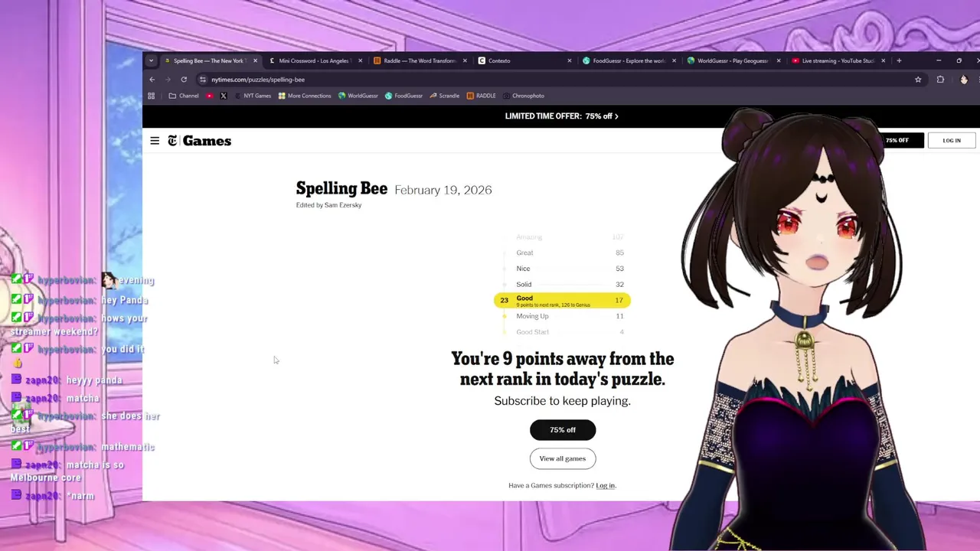Close the Spelling Bee tab
This screenshot has width=980, height=551.
tap(255, 60)
